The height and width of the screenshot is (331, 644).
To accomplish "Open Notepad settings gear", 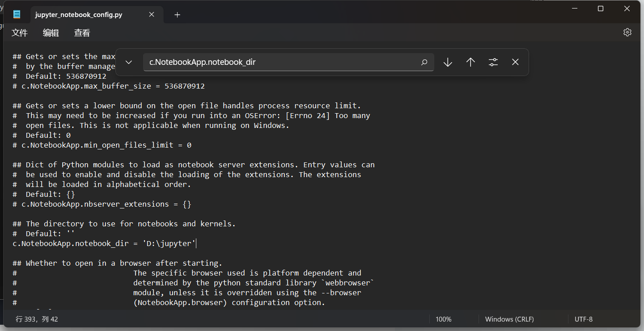I will pos(627,32).
